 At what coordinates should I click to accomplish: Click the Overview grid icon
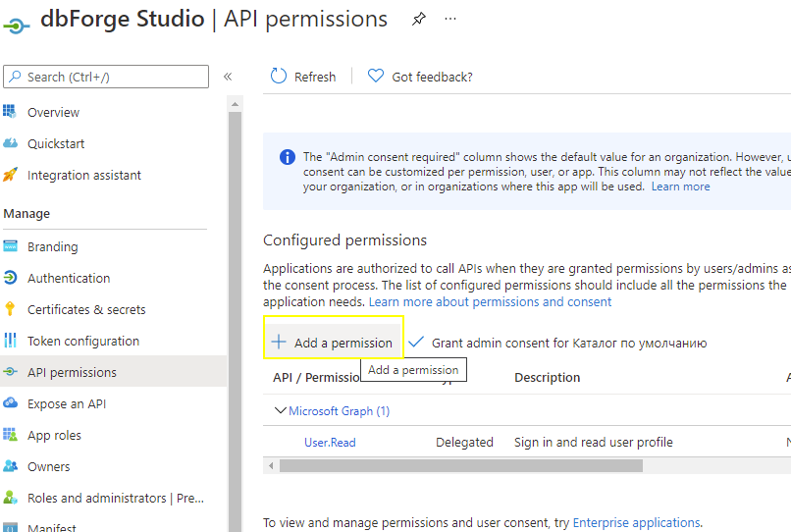[x=10, y=111]
